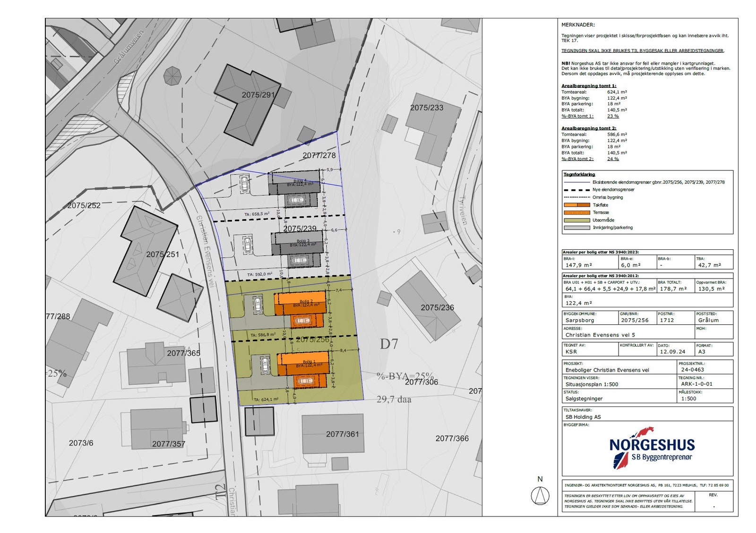Click parcel number '2077/361' on the map
This screenshot has height=533, width=756.
[343, 434]
